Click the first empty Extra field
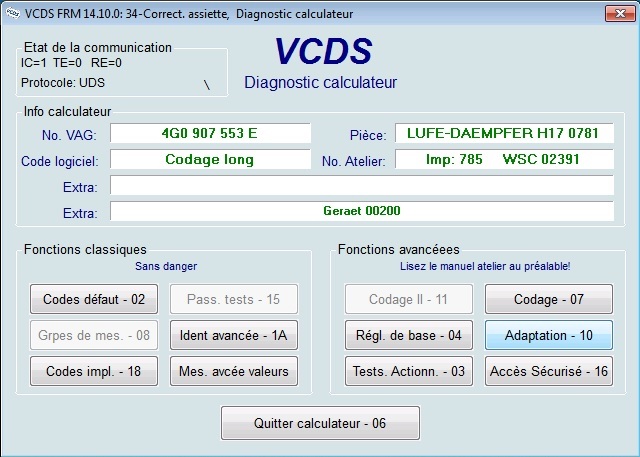 (361, 185)
